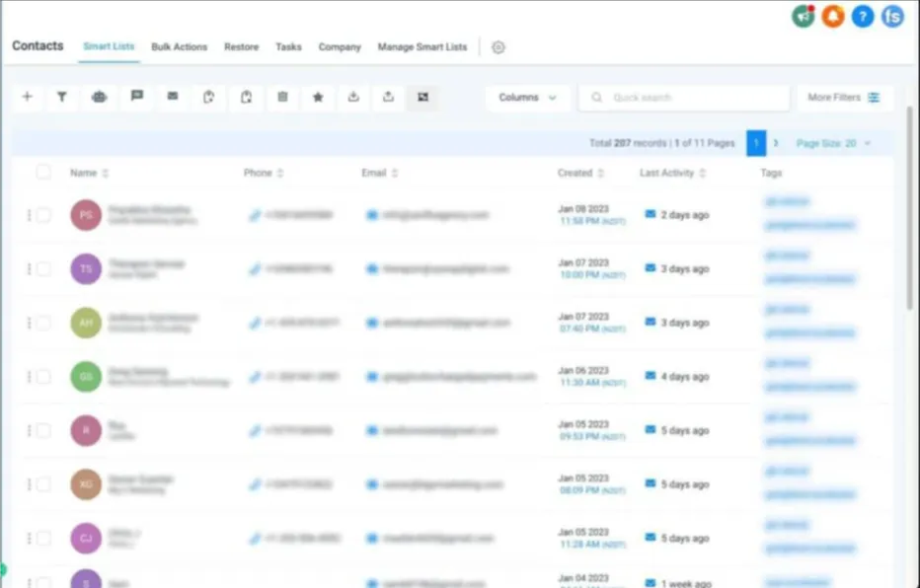Screen dimensions: 920x588
Task: Click the add tag icon
Action: (209, 97)
